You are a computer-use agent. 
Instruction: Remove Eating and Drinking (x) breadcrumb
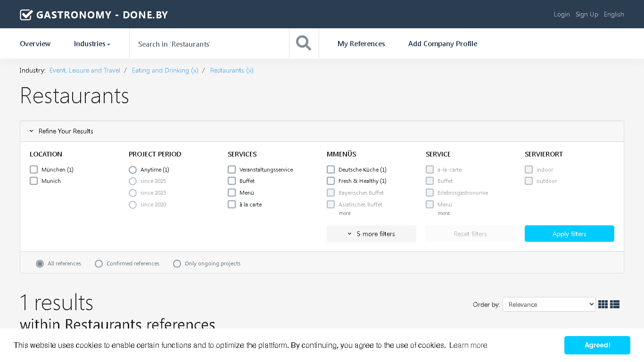pyautogui.click(x=165, y=70)
